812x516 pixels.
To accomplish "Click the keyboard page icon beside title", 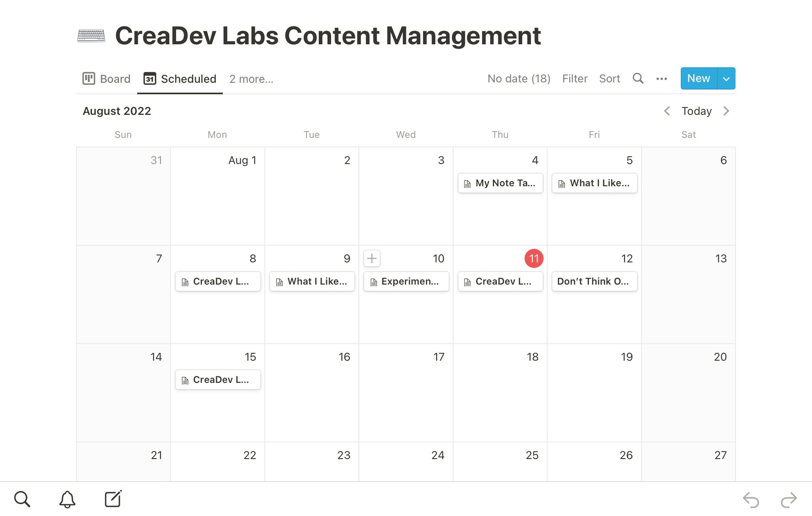I will point(91,36).
